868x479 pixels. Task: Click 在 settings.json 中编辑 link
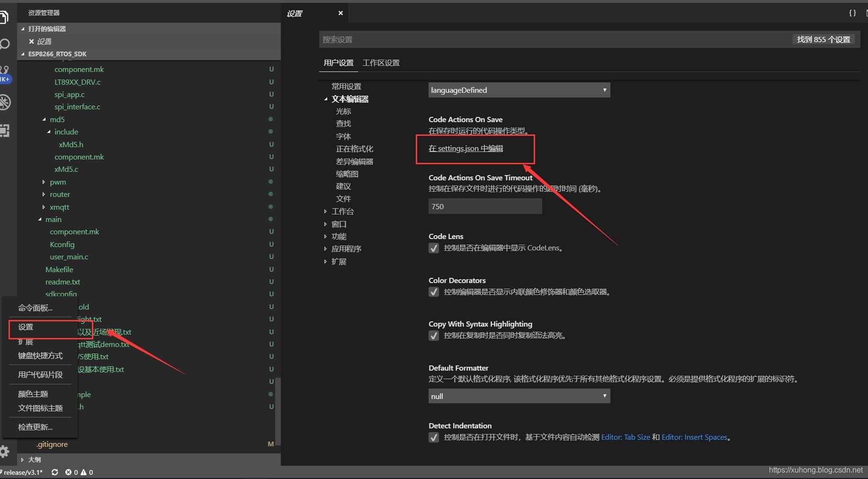[465, 149]
